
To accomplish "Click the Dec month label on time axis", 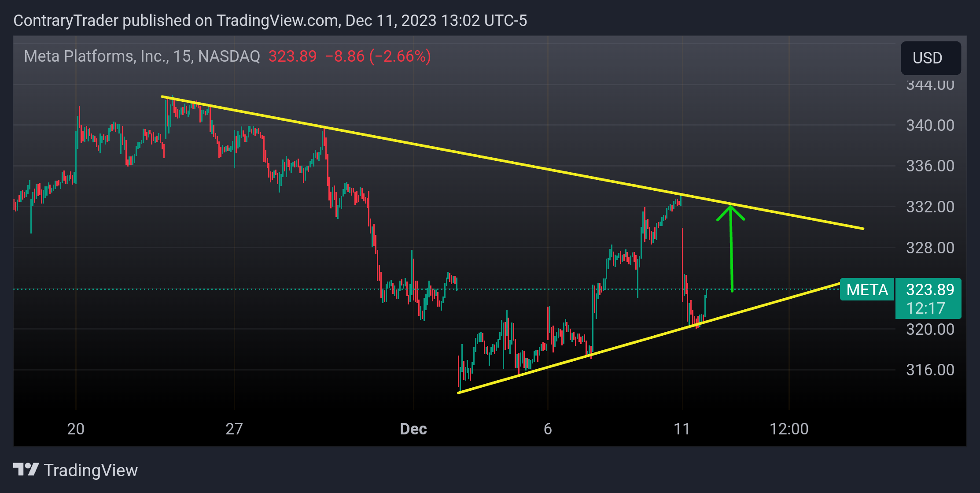I will coord(413,429).
